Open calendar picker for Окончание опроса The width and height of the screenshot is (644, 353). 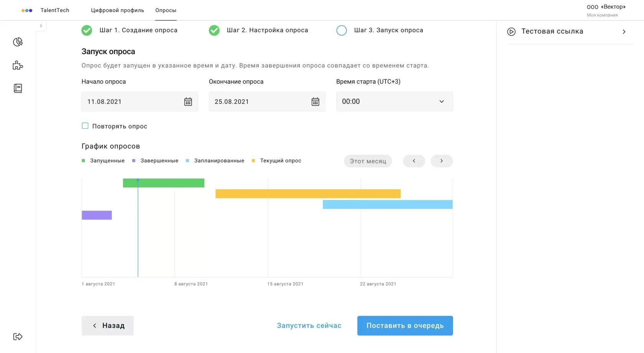315,102
